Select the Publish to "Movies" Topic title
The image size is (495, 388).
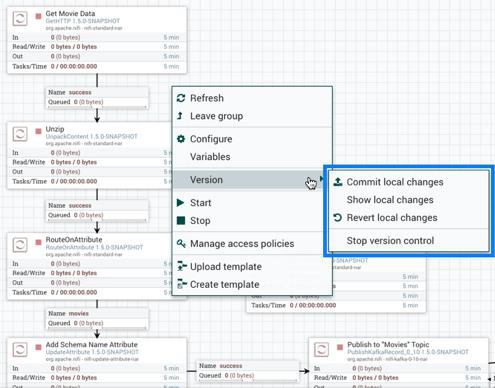(x=388, y=344)
